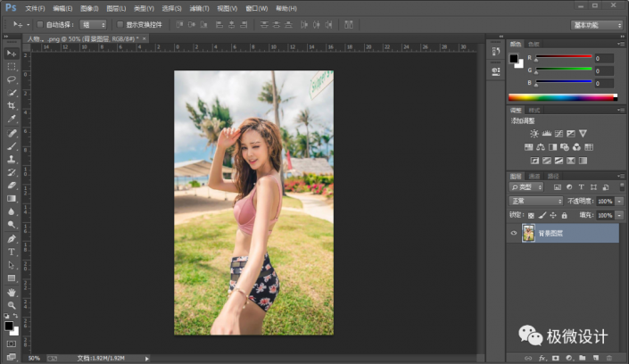Select the Horizontal Type tool
629x364 pixels.
coord(12,252)
